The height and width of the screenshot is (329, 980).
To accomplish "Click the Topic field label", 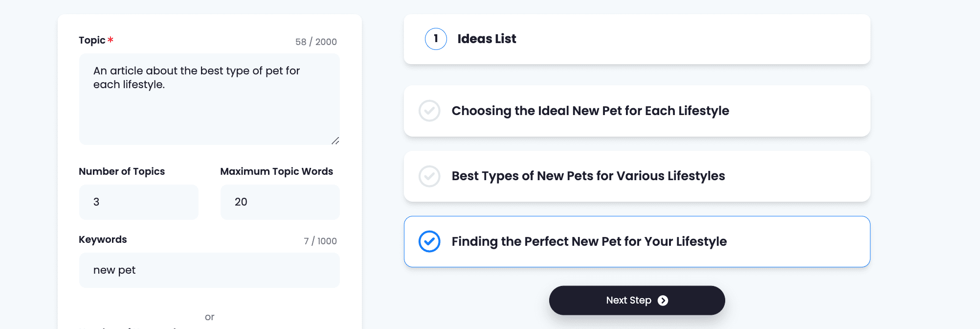I will tap(92, 40).
